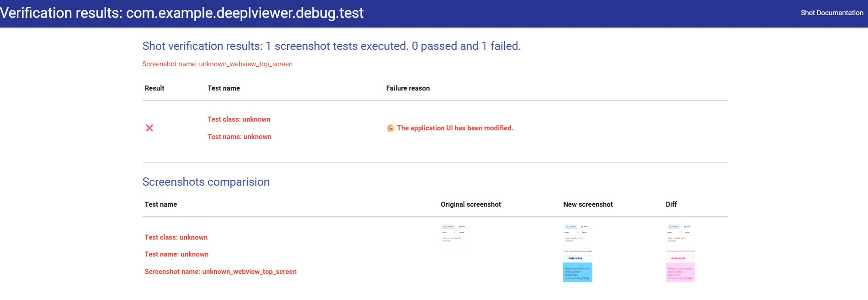Click the Verification results page title
The image size is (868, 300).
[x=182, y=13]
